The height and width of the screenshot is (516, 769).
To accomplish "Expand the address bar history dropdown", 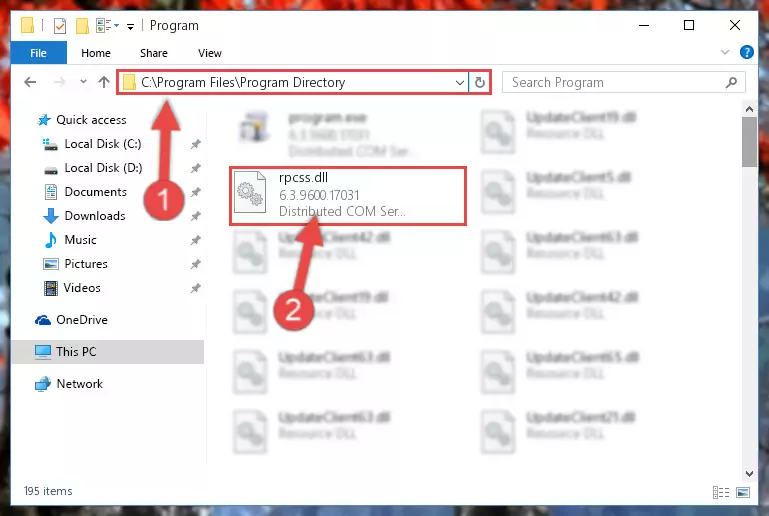I will 460,82.
